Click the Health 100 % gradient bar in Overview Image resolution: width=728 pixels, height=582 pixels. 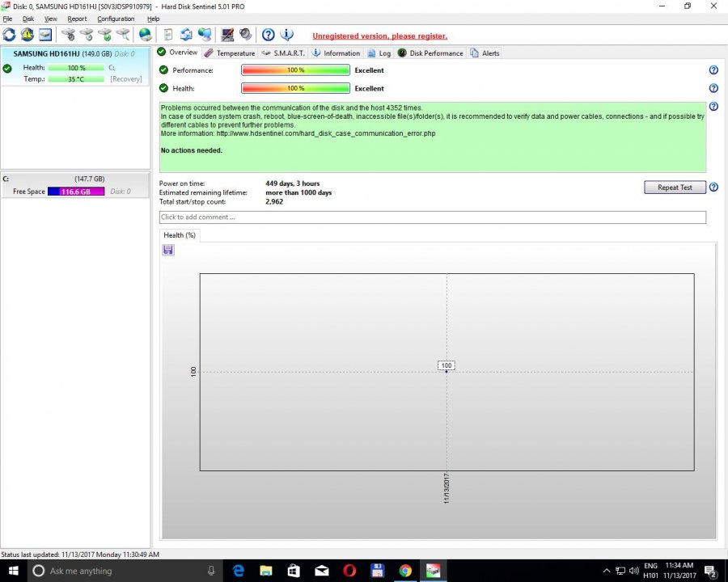tap(296, 88)
